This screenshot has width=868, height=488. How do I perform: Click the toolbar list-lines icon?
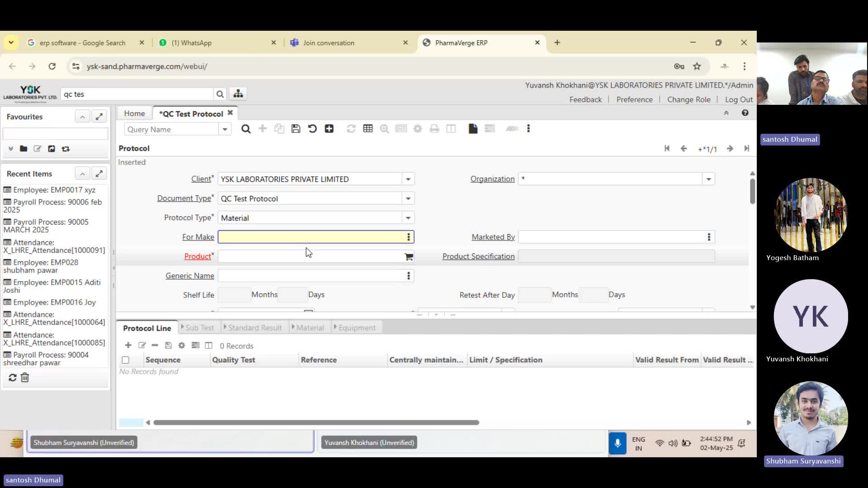[x=490, y=129]
